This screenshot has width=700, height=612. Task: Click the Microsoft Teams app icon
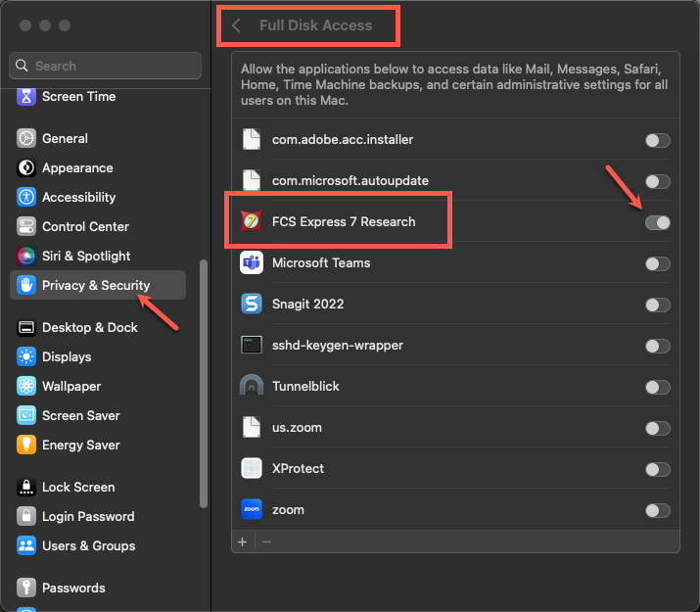252,263
